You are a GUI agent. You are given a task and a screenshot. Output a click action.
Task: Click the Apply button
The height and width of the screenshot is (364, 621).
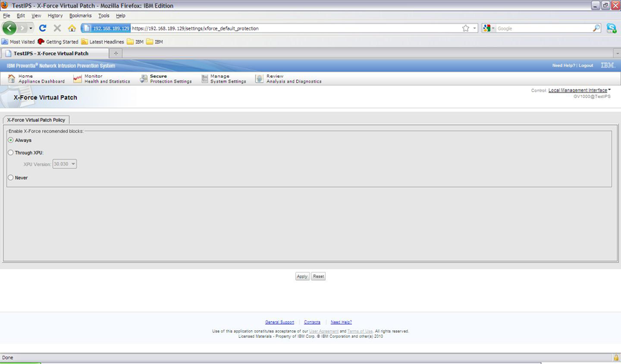(x=302, y=276)
